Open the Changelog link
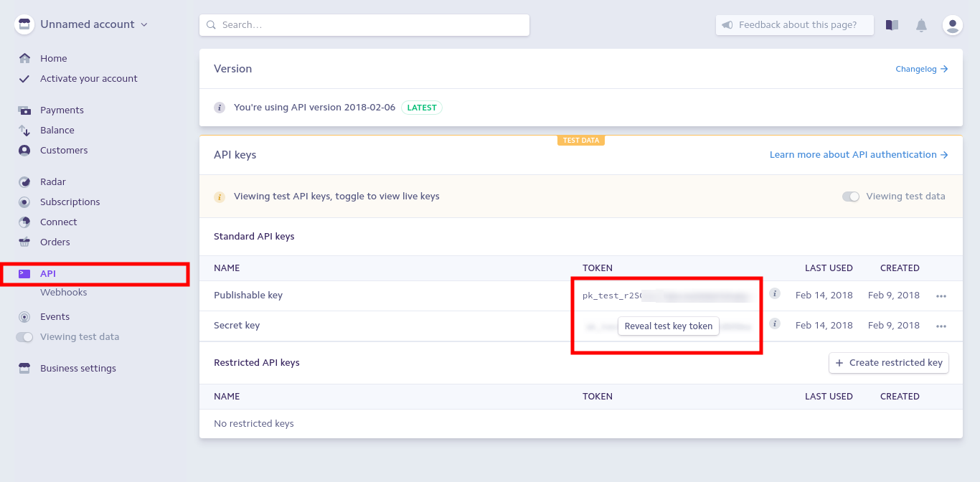 click(x=921, y=70)
